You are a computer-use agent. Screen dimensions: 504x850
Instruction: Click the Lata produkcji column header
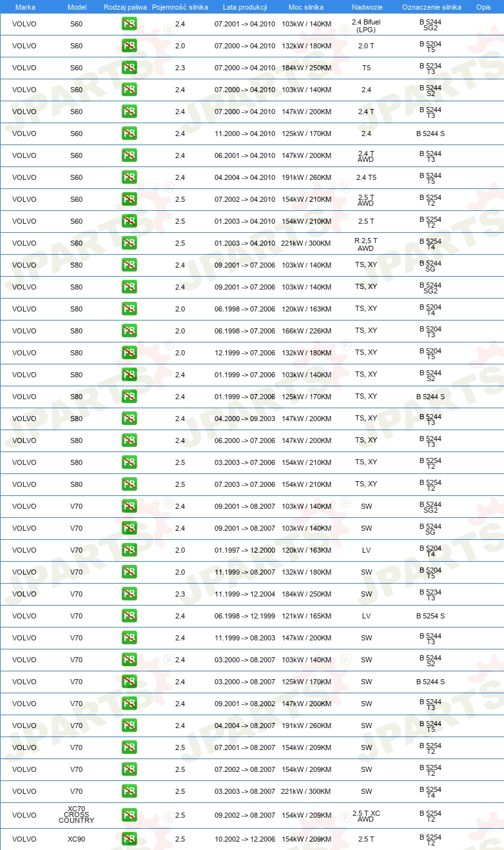(x=245, y=7)
